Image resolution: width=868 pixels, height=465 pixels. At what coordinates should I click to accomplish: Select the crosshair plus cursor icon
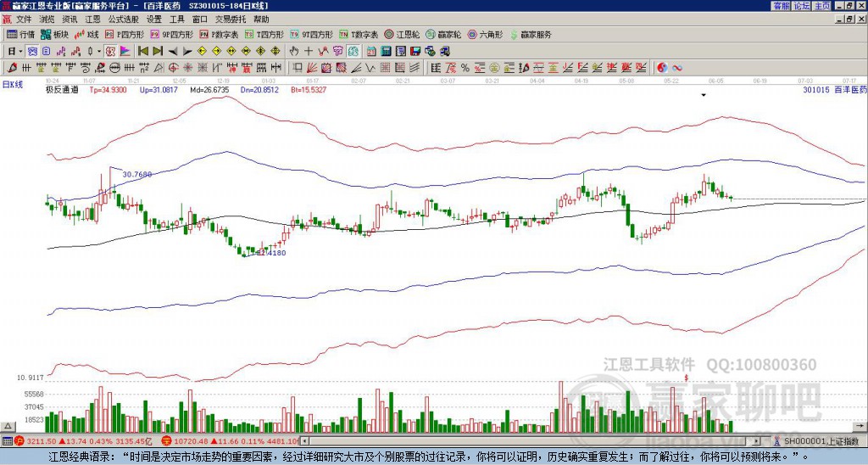(x=309, y=51)
